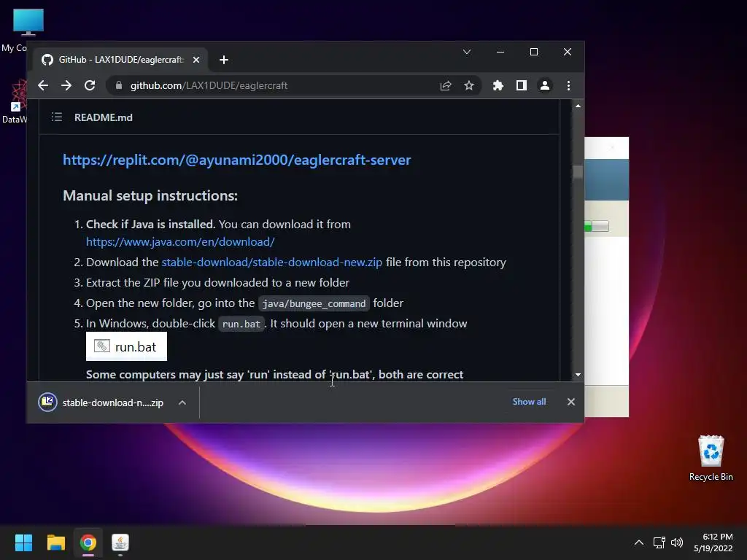Screen dimensions: 747x560
Task: Open the tab search dropdown arrow
Action: 467,52
